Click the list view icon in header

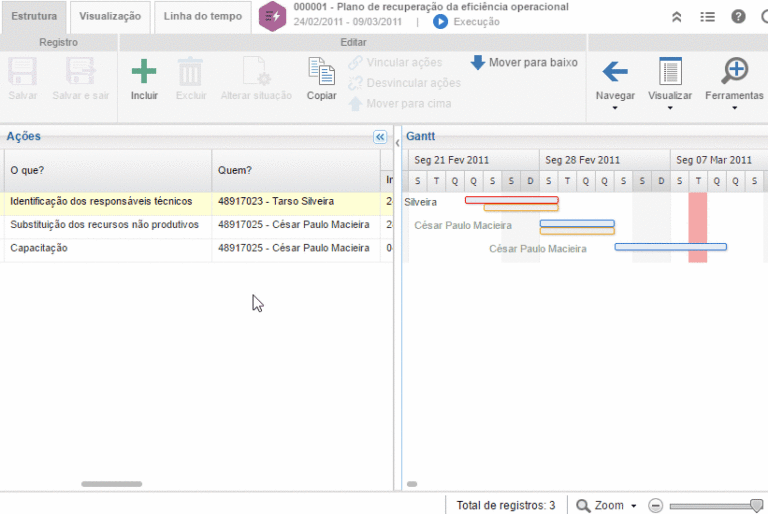(707, 16)
